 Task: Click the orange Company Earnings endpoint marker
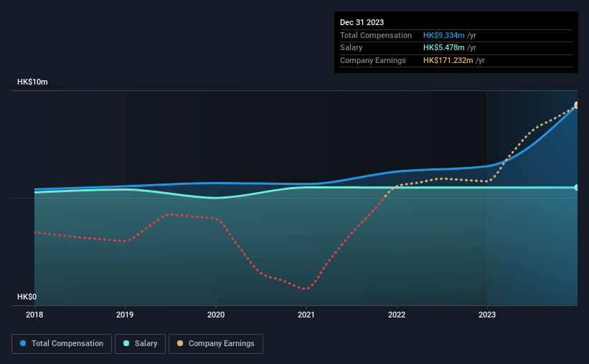click(576, 105)
